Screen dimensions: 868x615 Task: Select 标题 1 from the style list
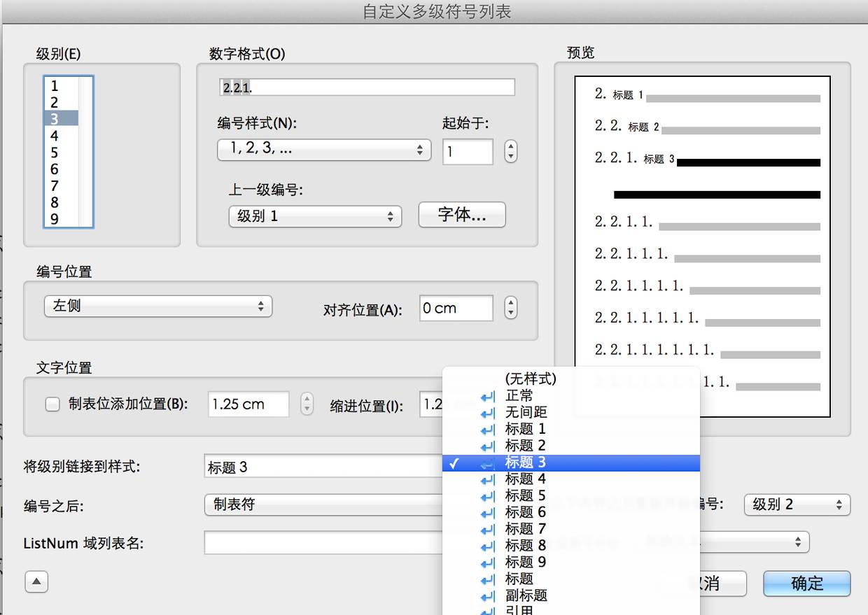click(525, 429)
